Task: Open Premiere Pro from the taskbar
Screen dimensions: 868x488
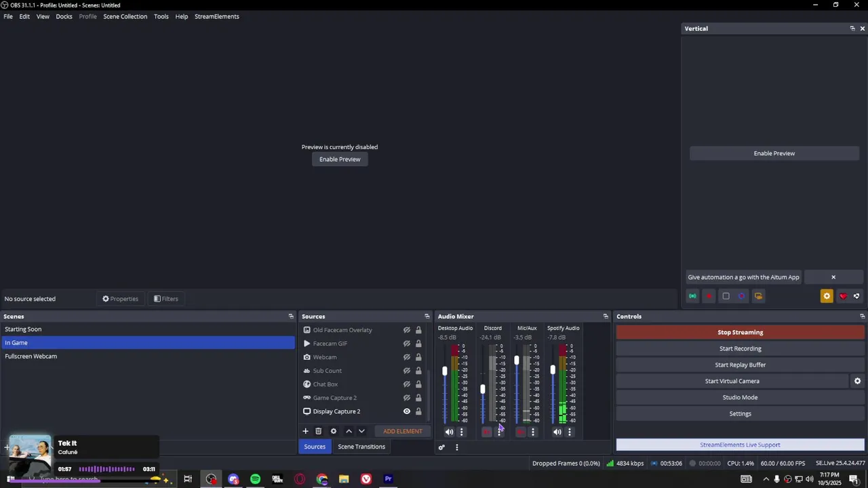Action: pyautogui.click(x=388, y=479)
